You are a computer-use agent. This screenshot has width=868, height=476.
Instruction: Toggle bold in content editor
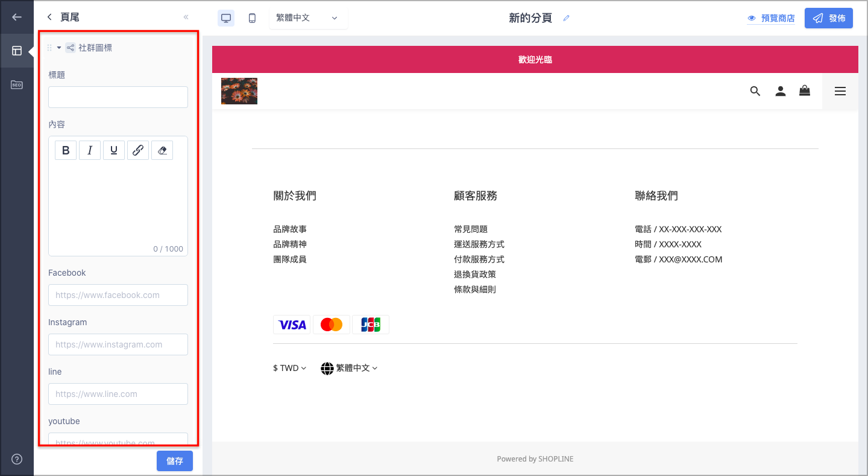[x=66, y=150]
